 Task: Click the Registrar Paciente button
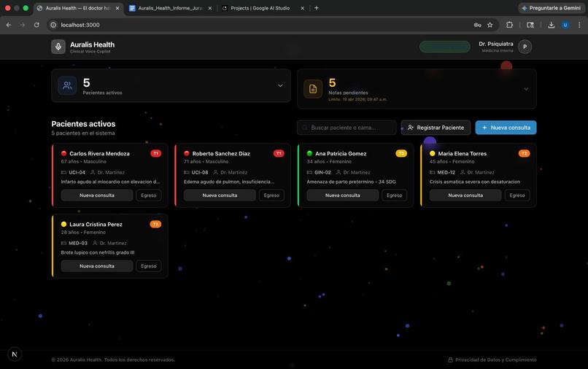click(x=436, y=128)
